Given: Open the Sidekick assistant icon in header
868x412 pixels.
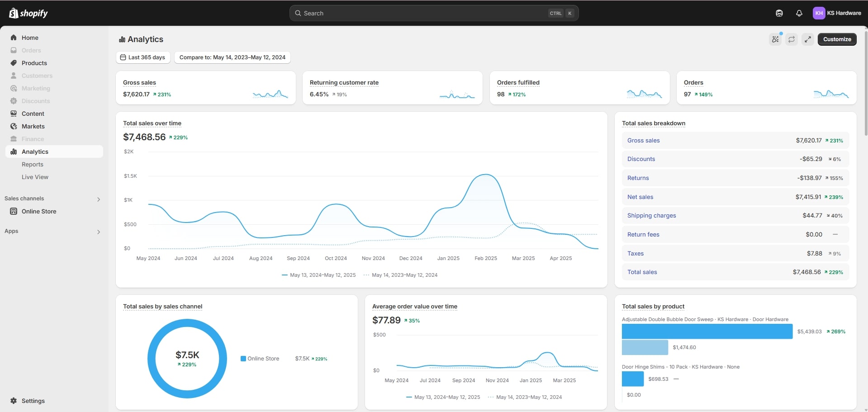Looking at the screenshot, I should point(779,13).
